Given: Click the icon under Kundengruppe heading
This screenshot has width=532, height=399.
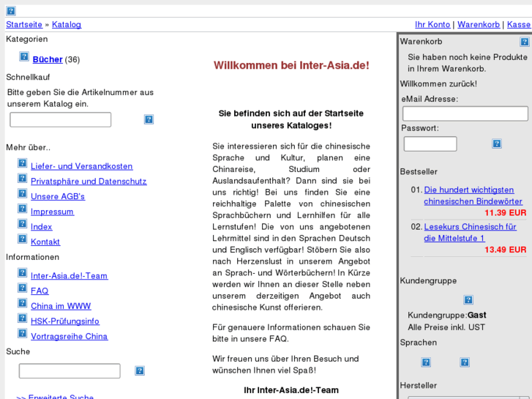Looking at the screenshot, I should pos(468,300).
